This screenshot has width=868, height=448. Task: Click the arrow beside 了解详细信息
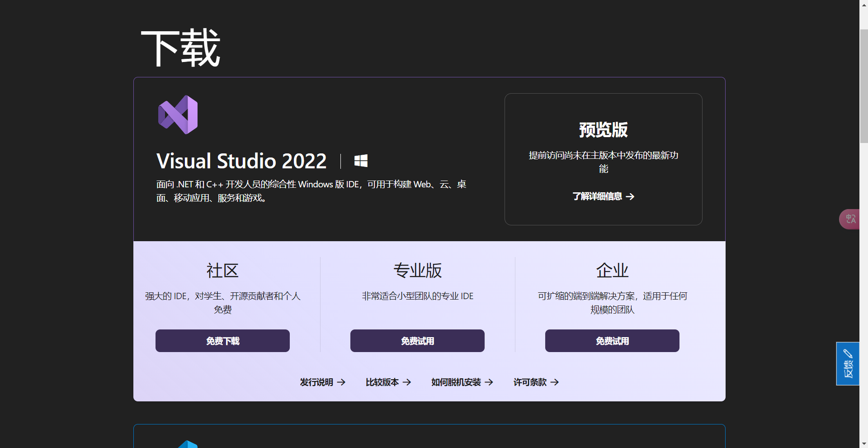tap(630, 196)
